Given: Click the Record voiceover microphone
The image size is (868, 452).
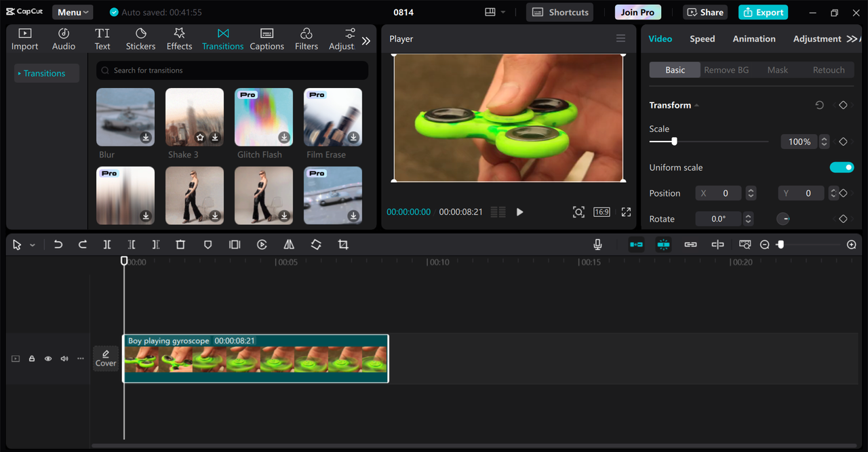Looking at the screenshot, I should click(597, 245).
